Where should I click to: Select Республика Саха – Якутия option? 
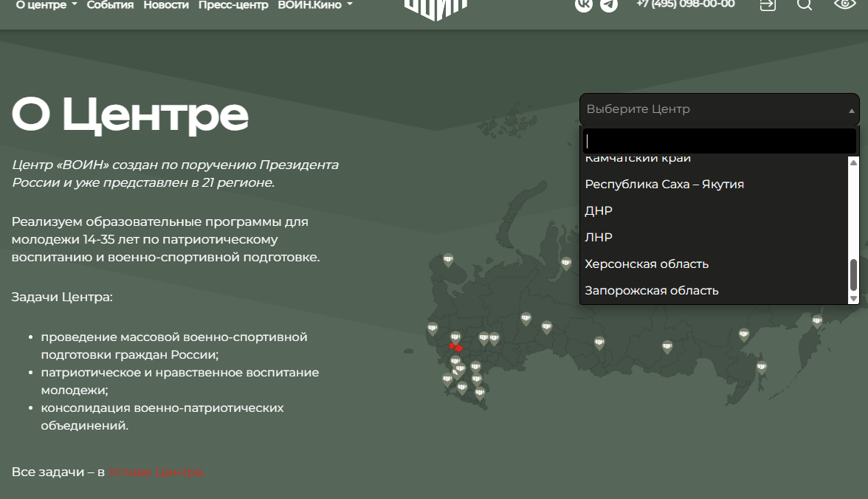point(714,184)
